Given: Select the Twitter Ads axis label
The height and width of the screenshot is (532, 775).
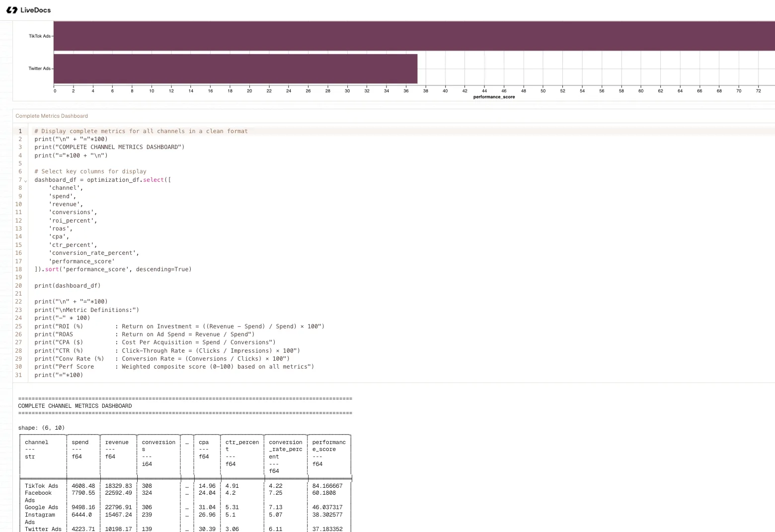Looking at the screenshot, I should tap(39, 69).
